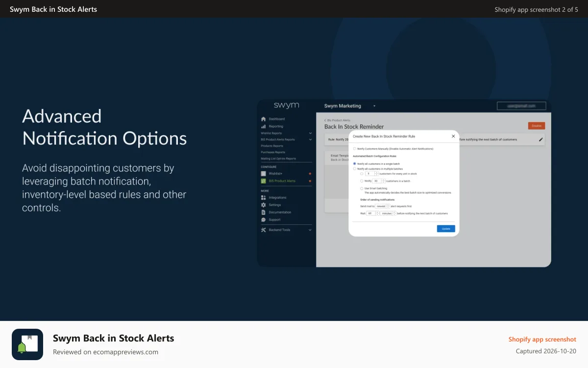
Task: Click the Documentation page icon
Action: [x=263, y=212]
